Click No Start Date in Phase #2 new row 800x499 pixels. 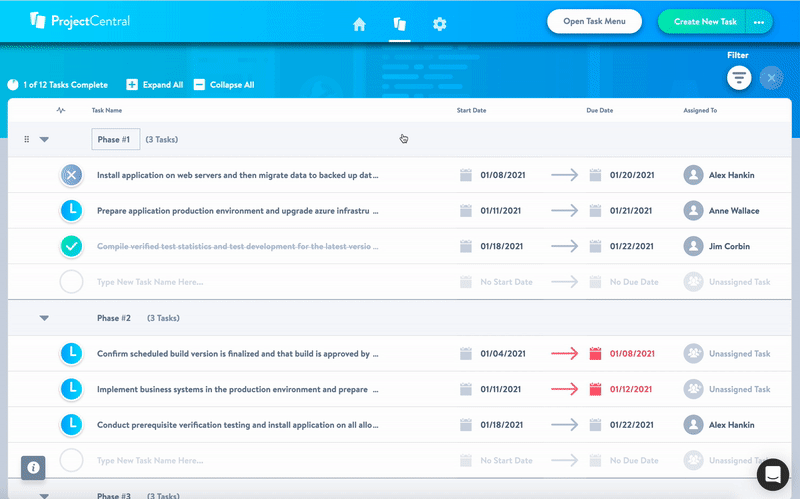coord(506,460)
